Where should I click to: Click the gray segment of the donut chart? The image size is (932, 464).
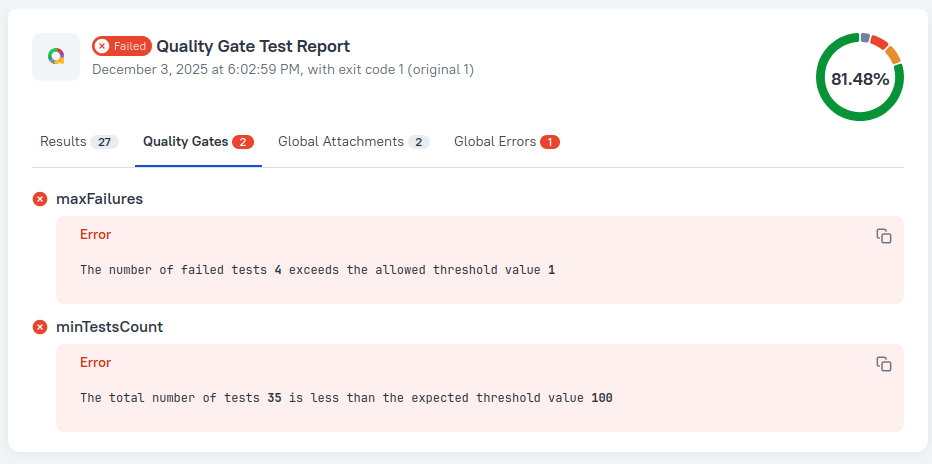(x=865, y=37)
